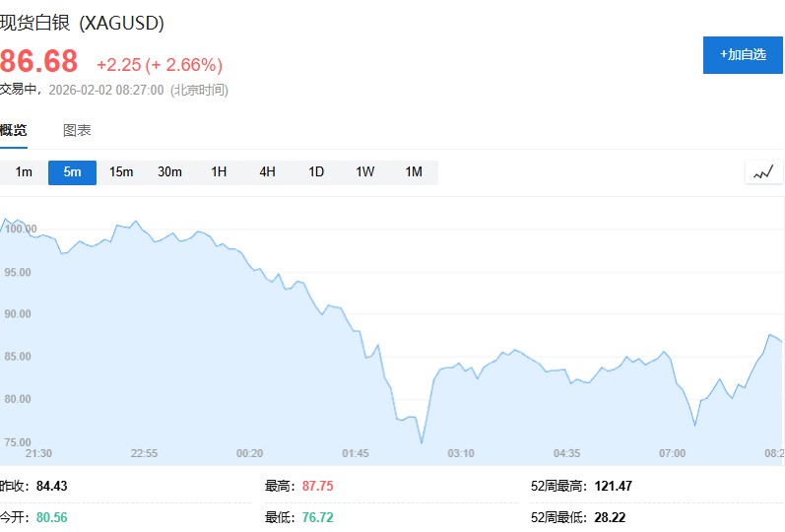Click the chart's lowest dip near 03:10
785x532 pixels.
(x=422, y=442)
